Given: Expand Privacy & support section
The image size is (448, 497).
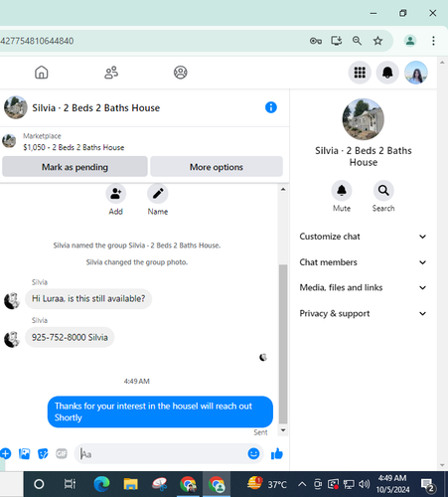Looking at the screenshot, I should pos(363,313).
